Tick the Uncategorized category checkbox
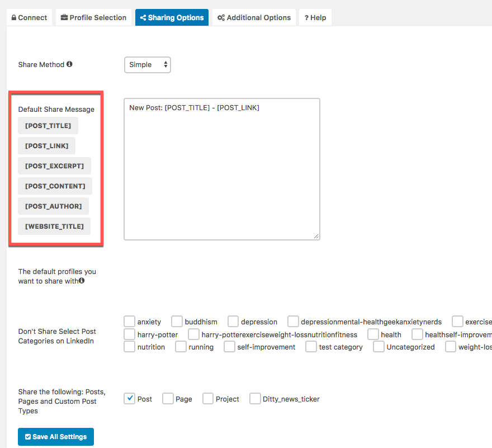This screenshot has height=448, width=492. [379, 347]
